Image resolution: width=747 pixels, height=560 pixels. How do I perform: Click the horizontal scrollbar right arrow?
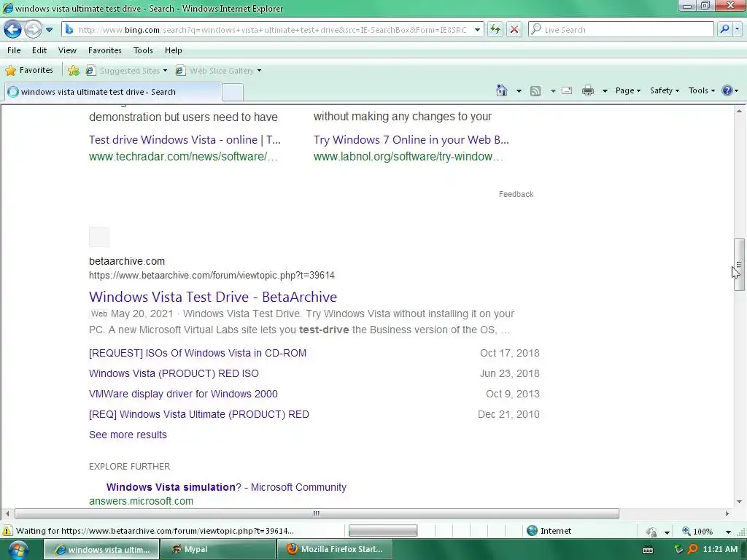[x=727, y=513]
